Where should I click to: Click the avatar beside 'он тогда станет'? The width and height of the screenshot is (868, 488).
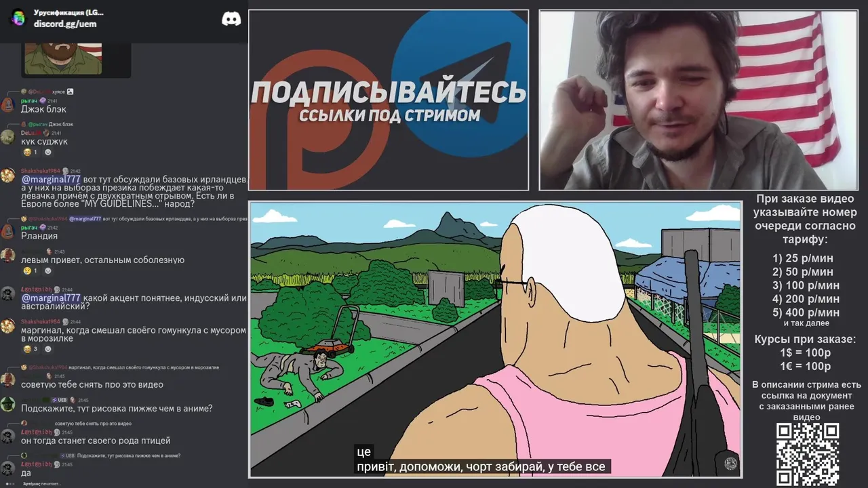click(x=7, y=436)
